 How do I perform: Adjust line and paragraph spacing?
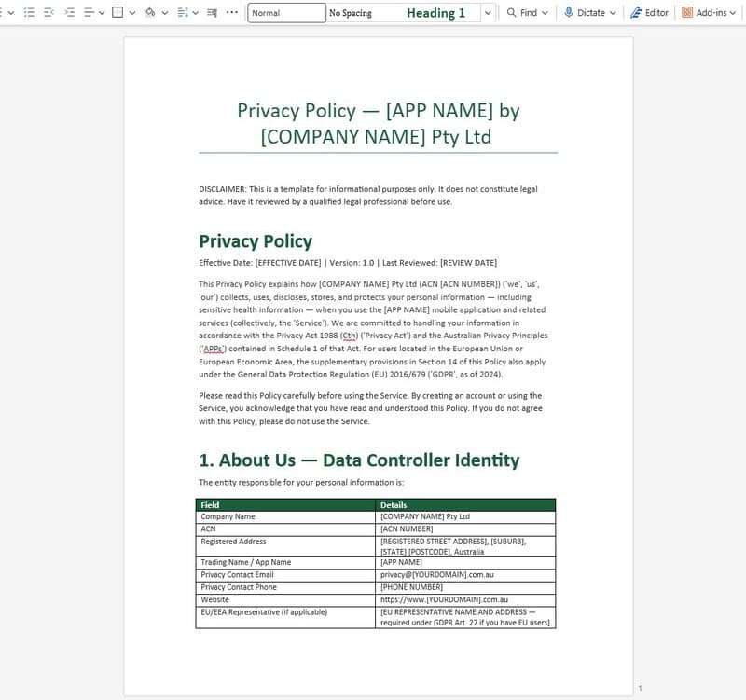coord(182,12)
